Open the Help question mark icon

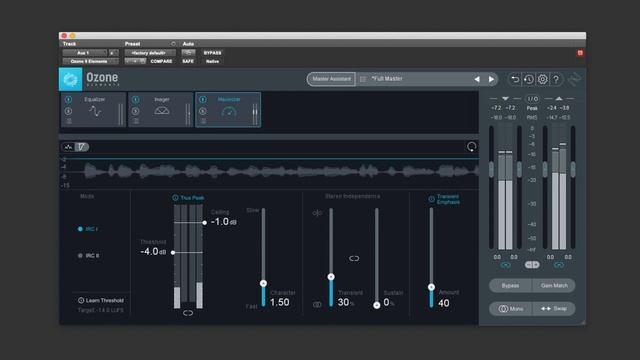556,79
